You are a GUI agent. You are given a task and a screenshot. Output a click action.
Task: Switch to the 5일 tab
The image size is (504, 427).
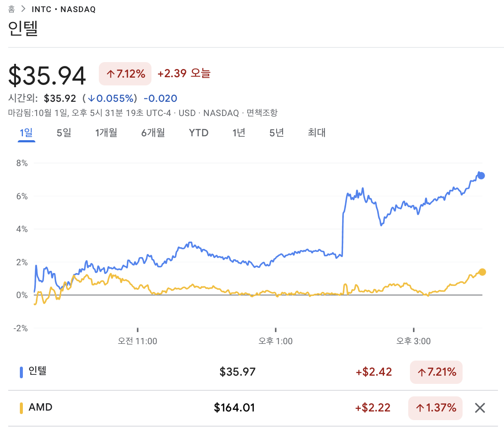tap(64, 132)
